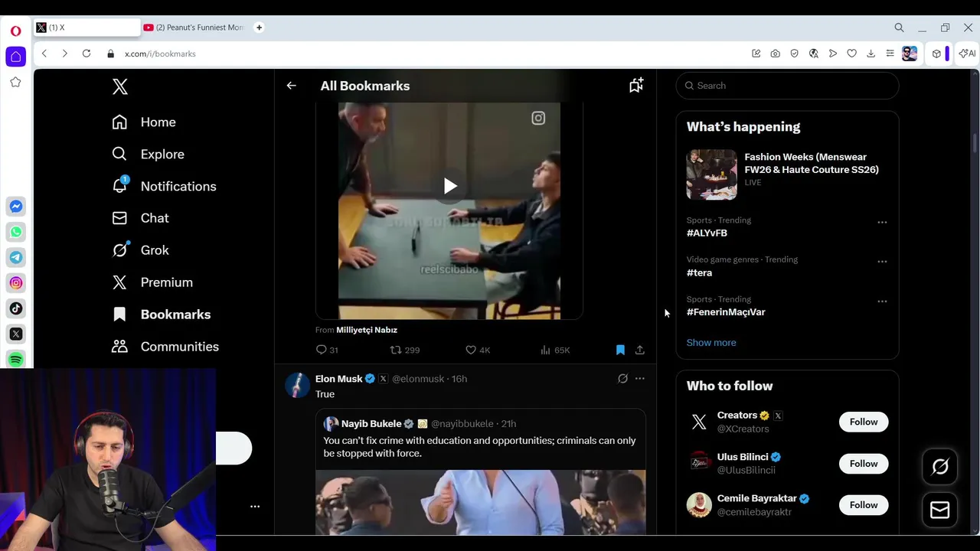Open Messenger in Opera sidebar

click(x=15, y=207)
